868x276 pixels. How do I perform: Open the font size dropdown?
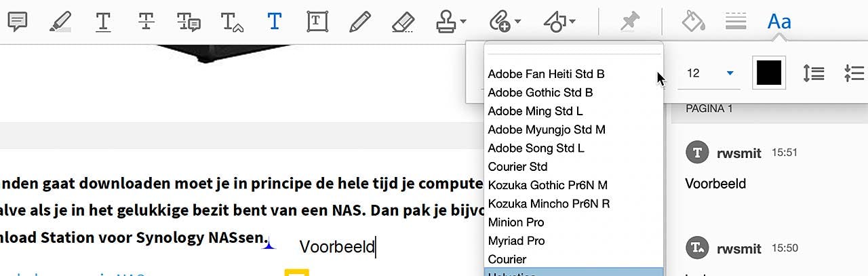pos(730,73)
